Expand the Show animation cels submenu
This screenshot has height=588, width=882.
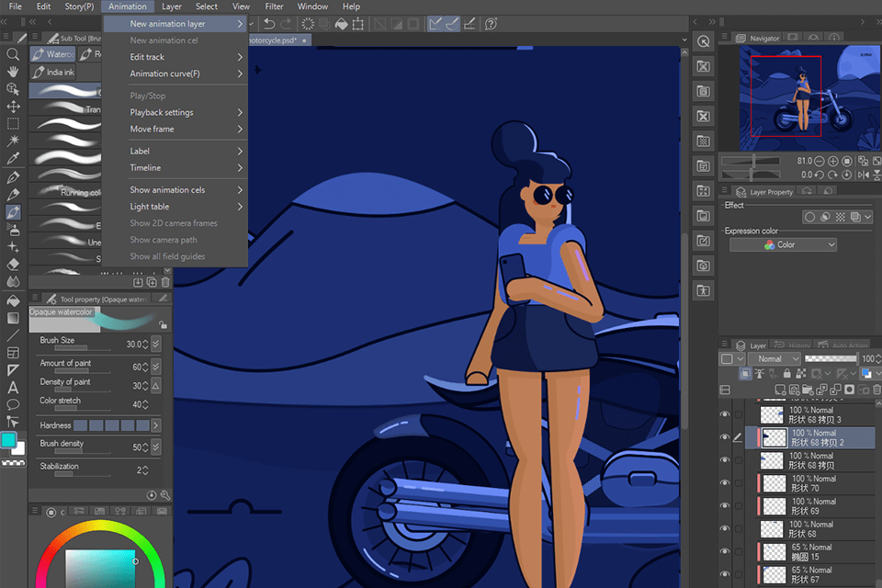[x=164, y=189]
